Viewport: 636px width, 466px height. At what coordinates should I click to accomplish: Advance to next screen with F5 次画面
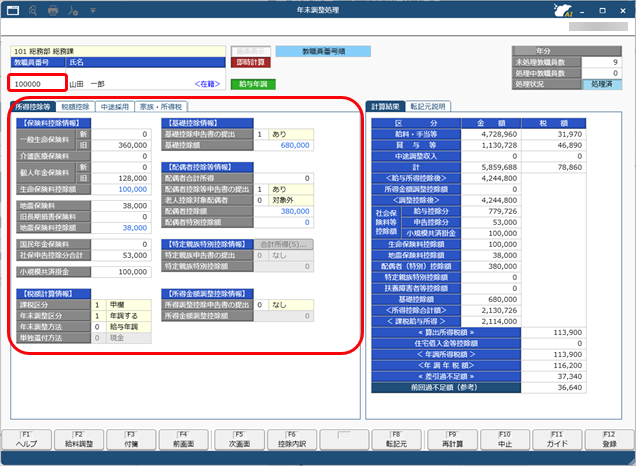(x=235, y=440)
